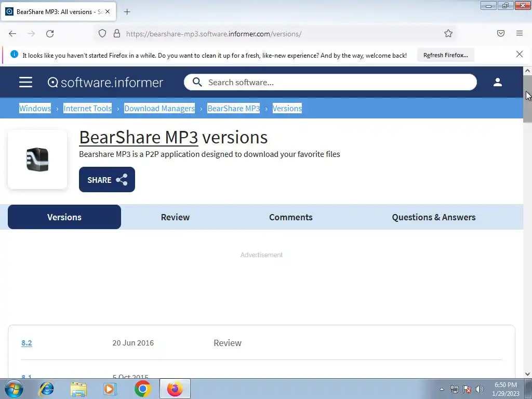The height and width of the screenshot is (399, 532).
Task: Click the 20 Jun 2016 date text
Action: 133,343
